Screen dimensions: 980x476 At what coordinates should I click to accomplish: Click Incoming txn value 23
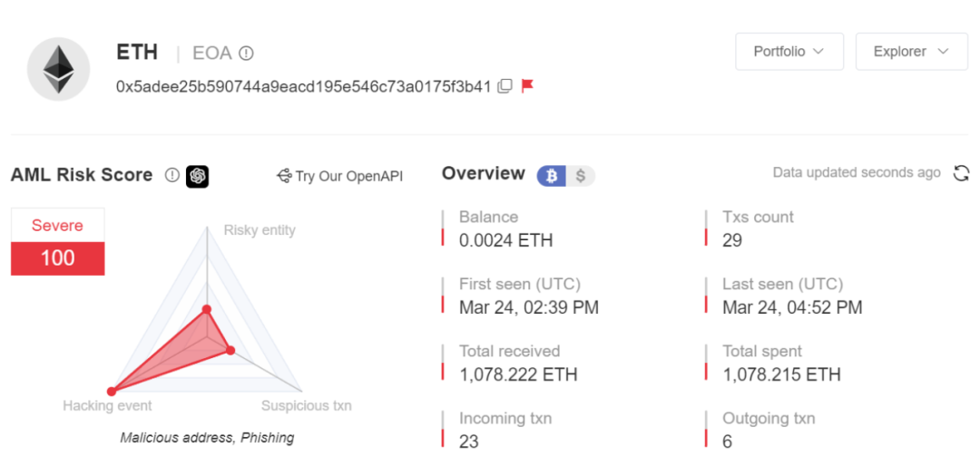(x=469, y=442)
